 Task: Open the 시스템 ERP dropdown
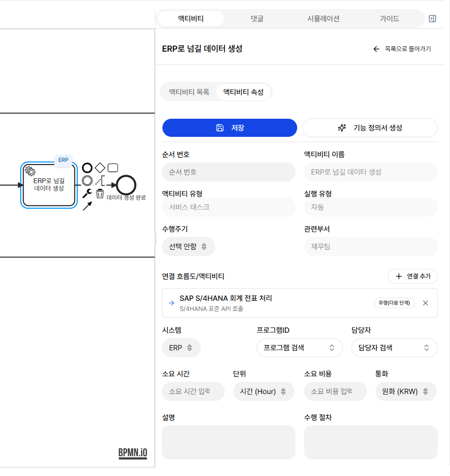coord(181,348)
